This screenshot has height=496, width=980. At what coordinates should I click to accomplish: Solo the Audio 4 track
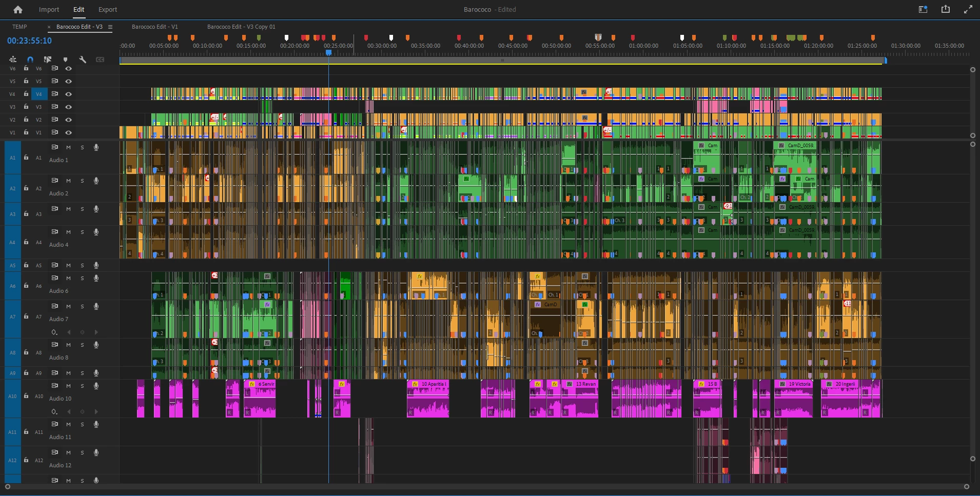[x=82, y=232]
